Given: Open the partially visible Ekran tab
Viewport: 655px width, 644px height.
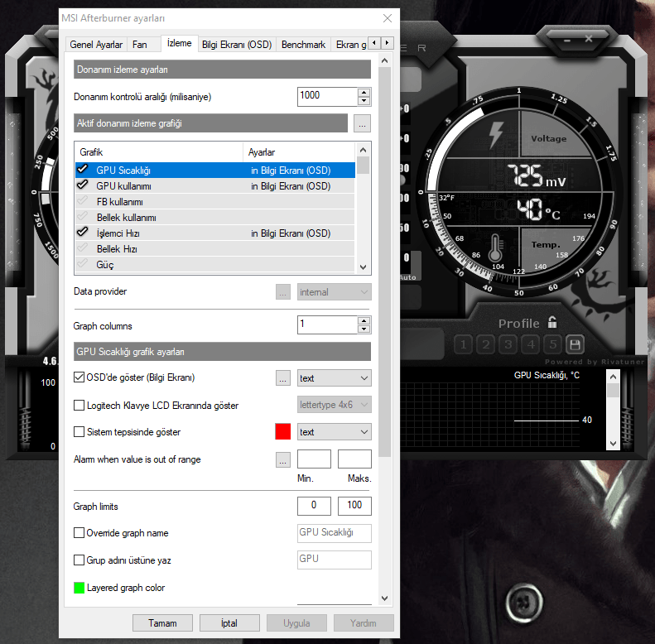Looking at the screenshot, I should [x=350, y=45].
